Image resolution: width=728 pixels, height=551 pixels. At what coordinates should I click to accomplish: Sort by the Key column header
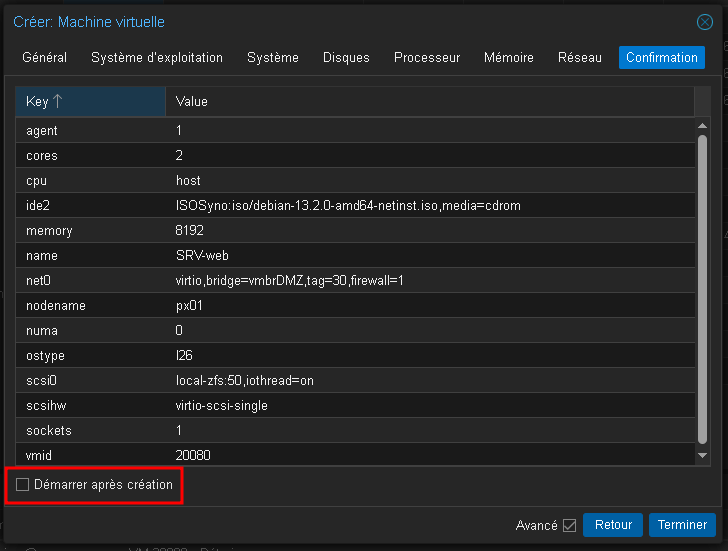(x=90, y=101)
